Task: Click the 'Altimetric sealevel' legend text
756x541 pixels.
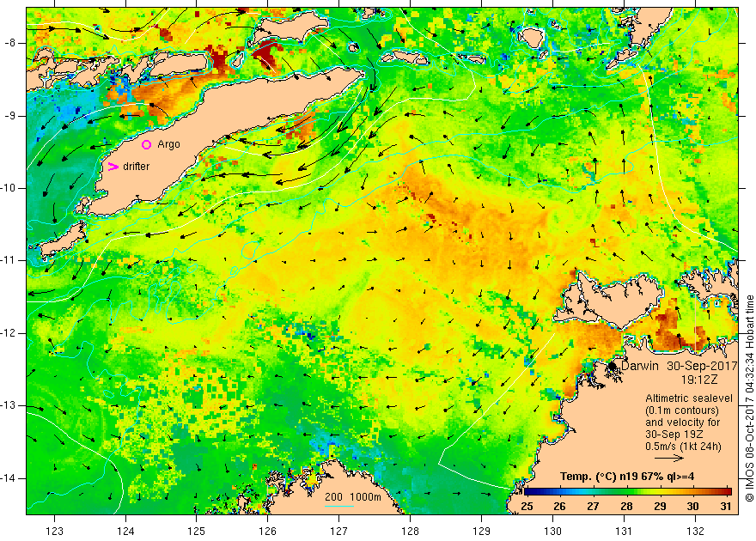Action: tap(689, 398)
